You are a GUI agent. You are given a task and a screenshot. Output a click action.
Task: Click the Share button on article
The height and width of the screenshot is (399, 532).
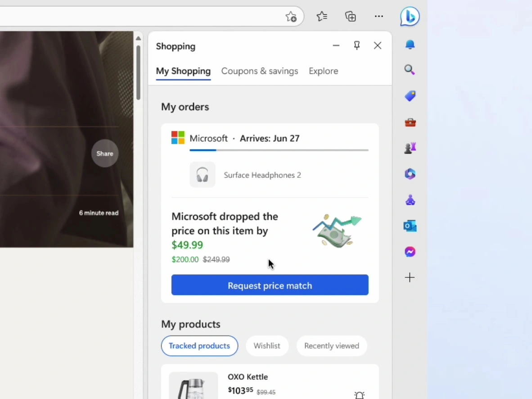coord(105,154)
